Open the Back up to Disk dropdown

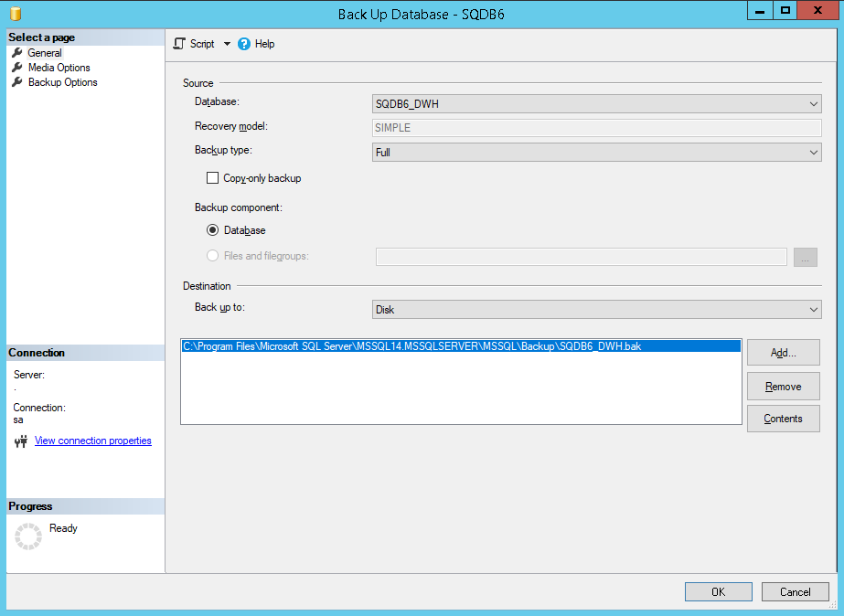[x=597, y=310]
